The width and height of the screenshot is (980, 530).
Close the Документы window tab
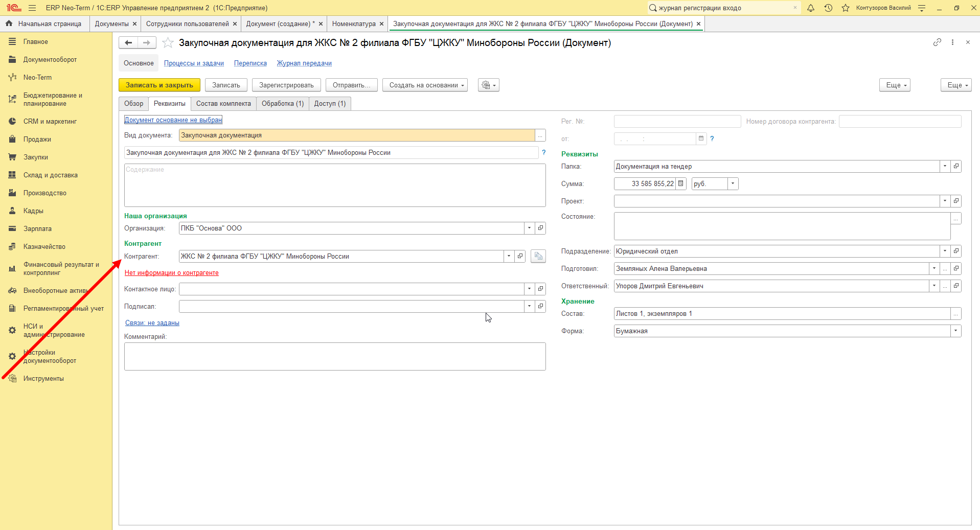[134, 24]
